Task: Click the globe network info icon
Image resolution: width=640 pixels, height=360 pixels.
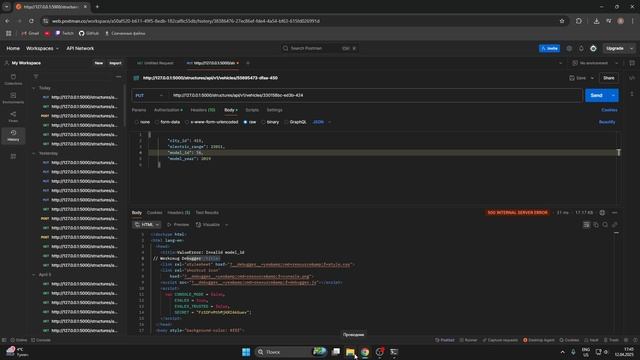Action: pyautogui.click(x=602, y=213)
